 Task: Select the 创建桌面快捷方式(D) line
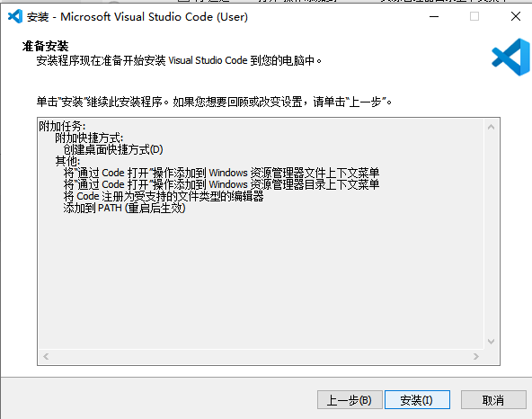113,149
